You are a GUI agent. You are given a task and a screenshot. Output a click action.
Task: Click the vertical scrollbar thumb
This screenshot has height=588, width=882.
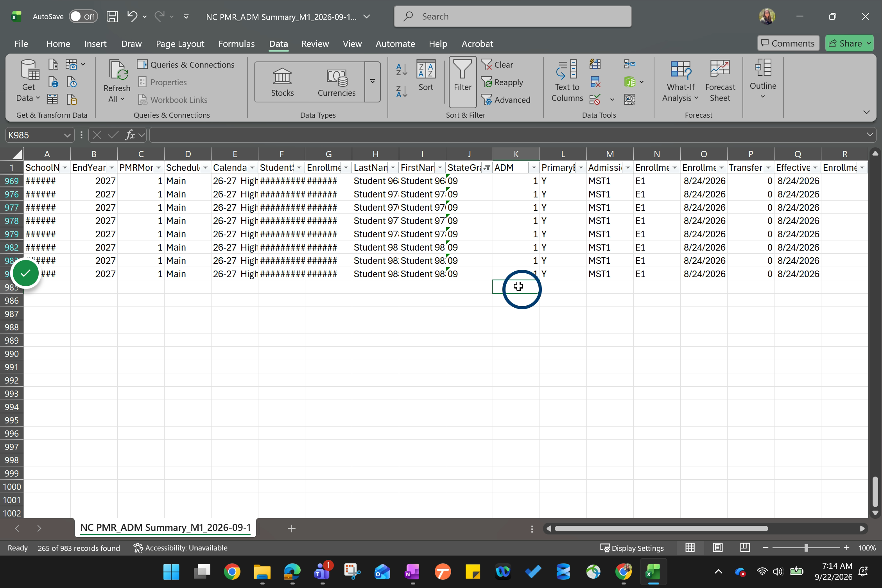(875, 492)
